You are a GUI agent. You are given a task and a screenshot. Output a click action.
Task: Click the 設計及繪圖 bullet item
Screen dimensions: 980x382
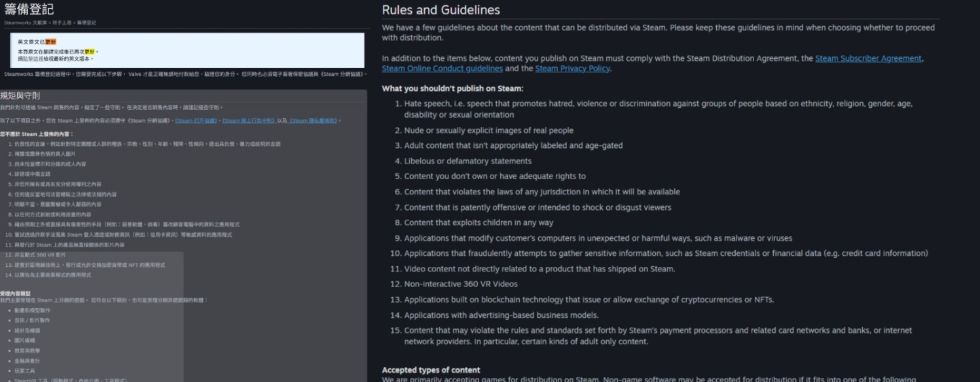click(x=27, y=330)
